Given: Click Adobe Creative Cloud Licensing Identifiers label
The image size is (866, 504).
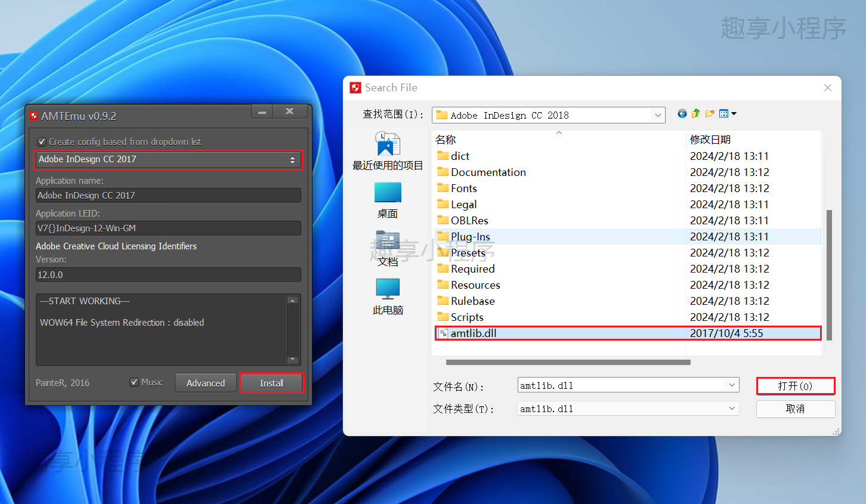Looking at the screenshot, I should click(x=116, y=246).
